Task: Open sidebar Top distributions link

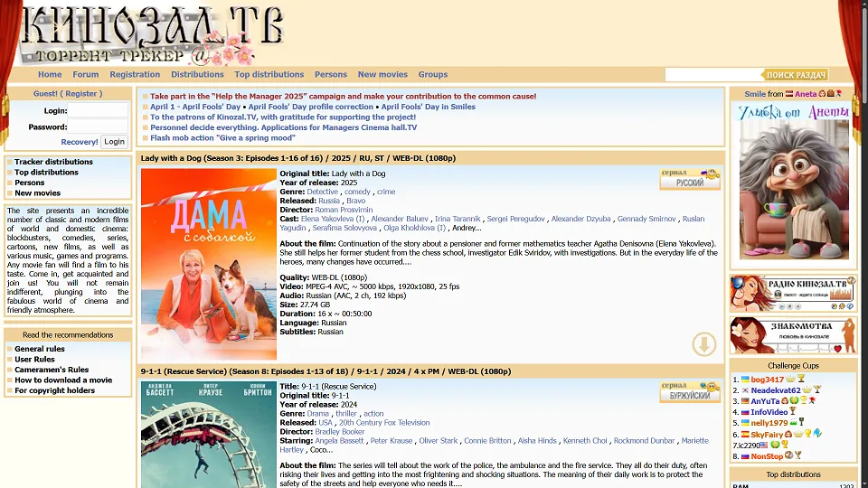Action: click(46, 172)
